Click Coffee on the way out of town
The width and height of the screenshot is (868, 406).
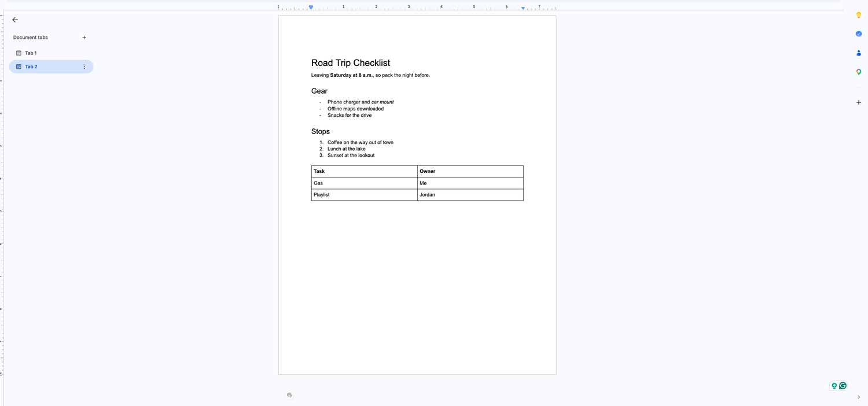point(361,142)
